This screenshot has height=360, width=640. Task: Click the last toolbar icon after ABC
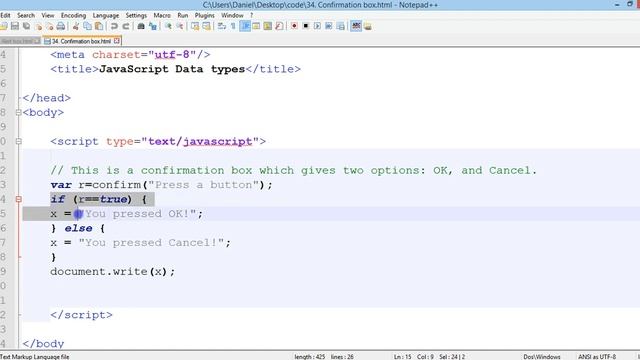click(x=368, y=26)
